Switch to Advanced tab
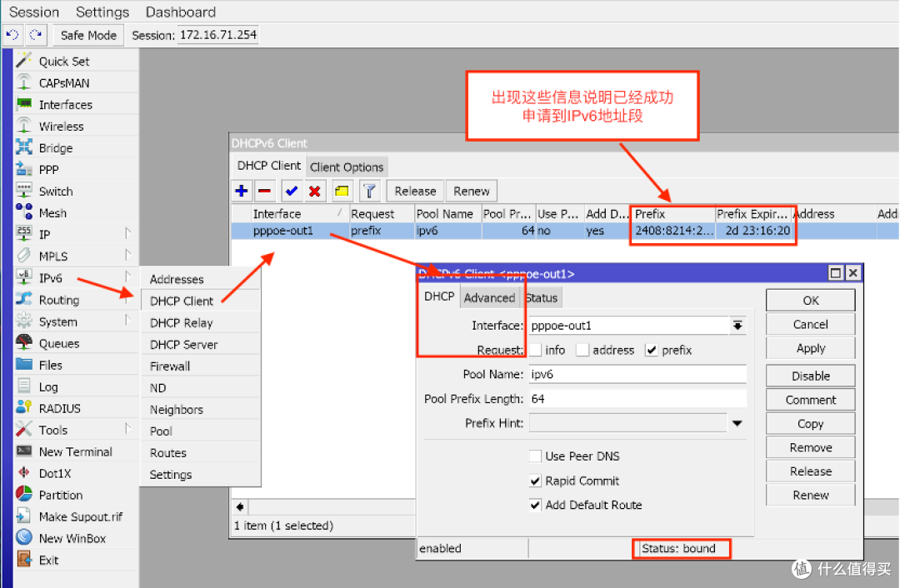 click(x=490, y=297)
